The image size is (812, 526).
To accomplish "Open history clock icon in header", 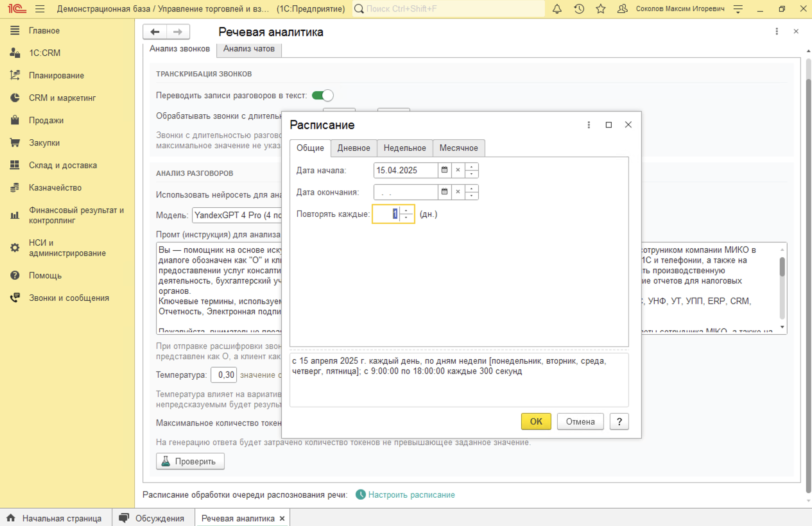I will [x=579, y=9].
